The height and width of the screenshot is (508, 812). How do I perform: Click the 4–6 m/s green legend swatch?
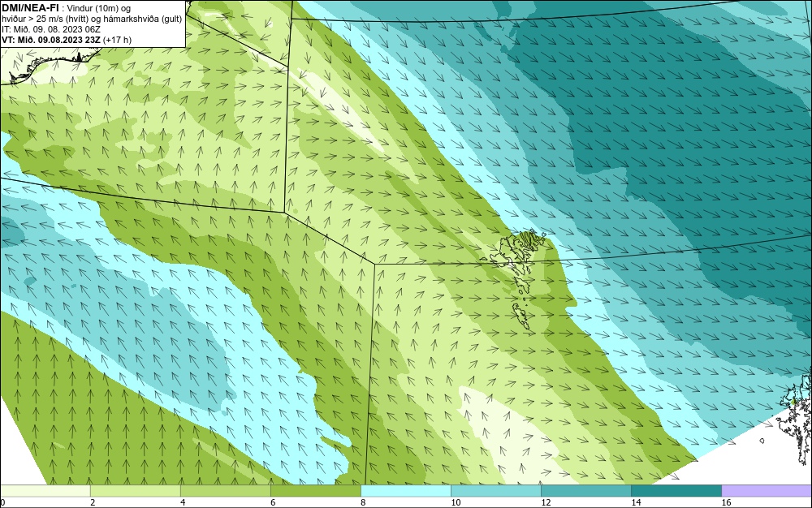pos(226,490)
